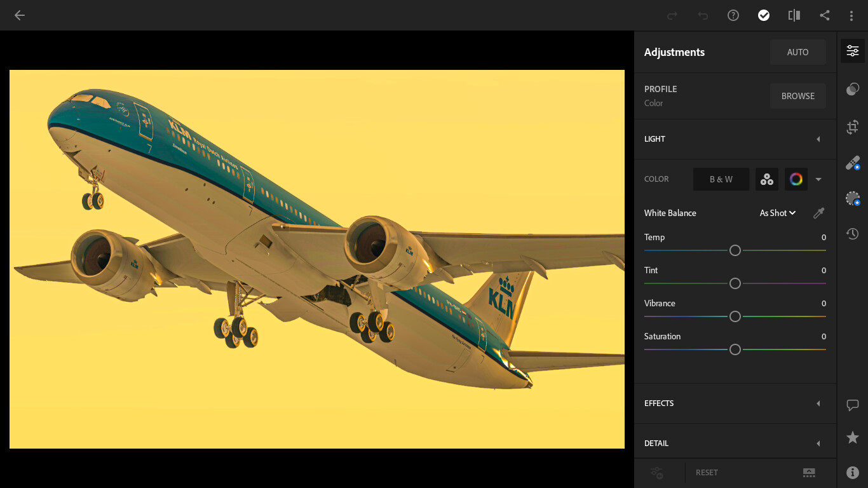Click the Vibrance slider handle
The height and width of the screenshot is (488, 868).
tap(735, 316)
